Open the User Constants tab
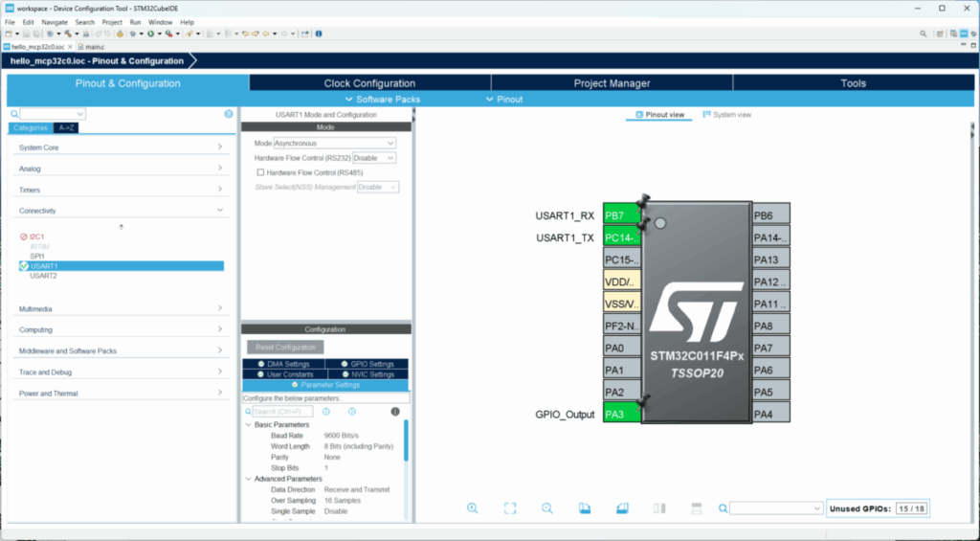980x541 pixels. (x=285, y=374)
